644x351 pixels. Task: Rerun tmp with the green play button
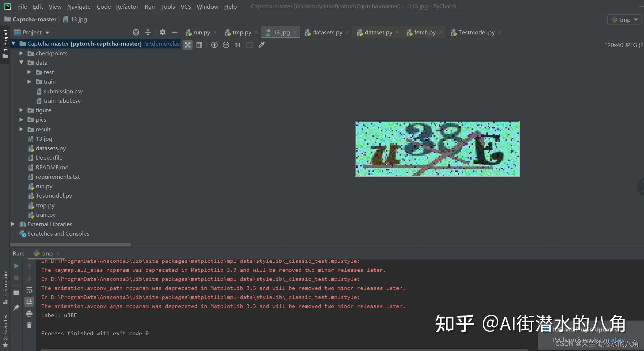[16, 266]
